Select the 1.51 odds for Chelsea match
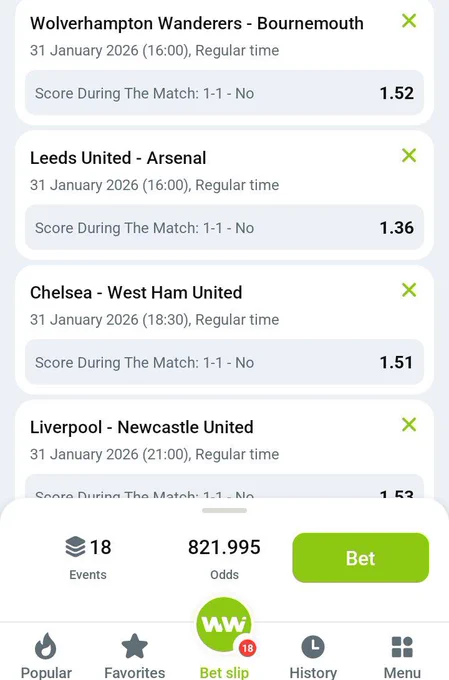The width and height of the screenshot is (449, 680). pos(396,362)
